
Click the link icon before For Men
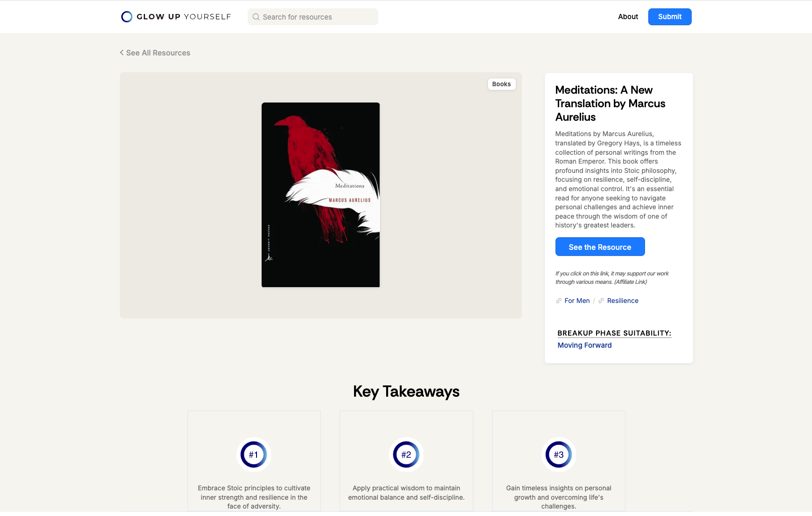point(559,301)
